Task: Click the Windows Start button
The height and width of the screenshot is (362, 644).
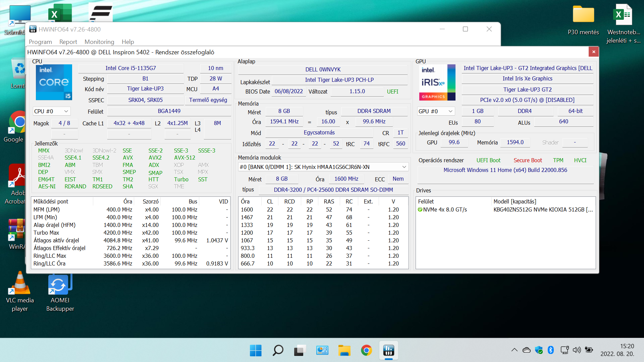Action: (x=256, y=351)
